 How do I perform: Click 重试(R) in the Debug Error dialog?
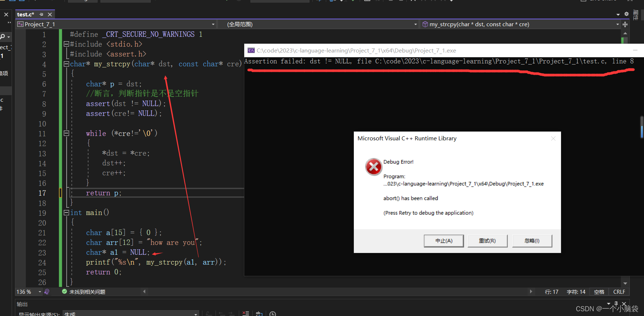[487, 241]
